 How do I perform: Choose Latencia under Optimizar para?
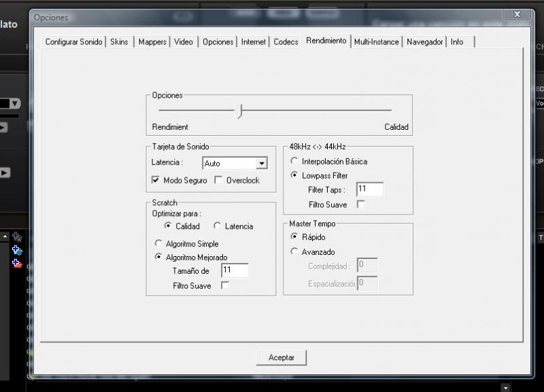(x=217, y=226)
